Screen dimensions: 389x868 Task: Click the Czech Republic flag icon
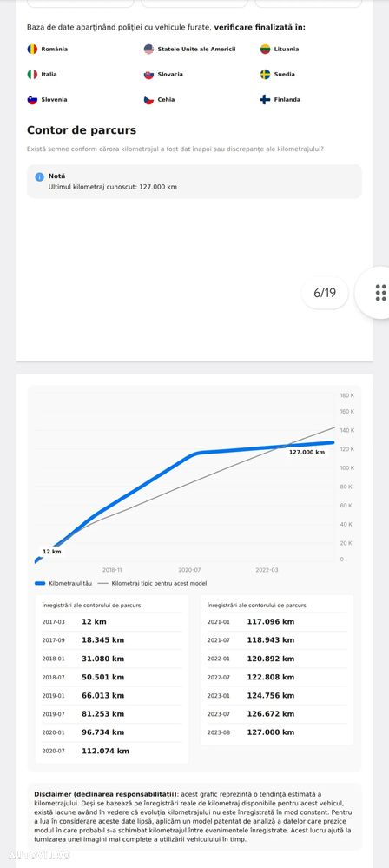[x=148, y=100]
